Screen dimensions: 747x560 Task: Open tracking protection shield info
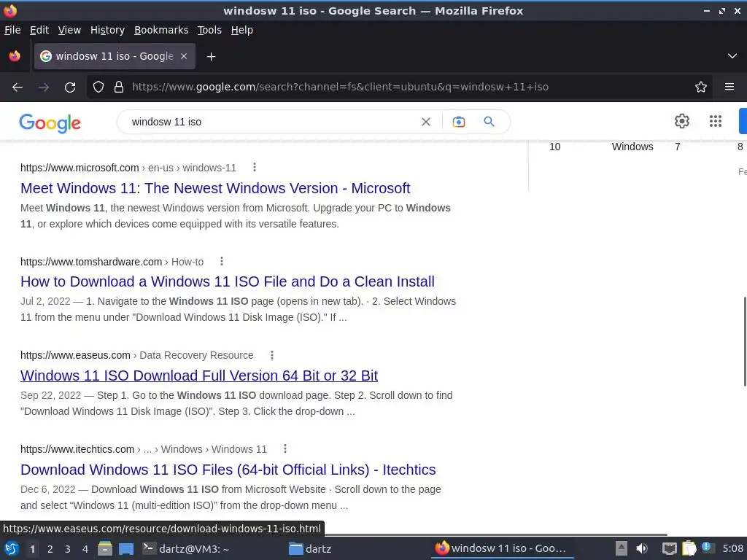click(x=98, y=87)
